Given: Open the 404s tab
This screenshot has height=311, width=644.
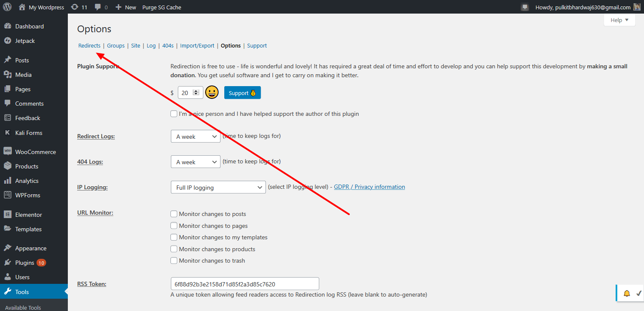Looking at the screenshot, I should point(167,45).
